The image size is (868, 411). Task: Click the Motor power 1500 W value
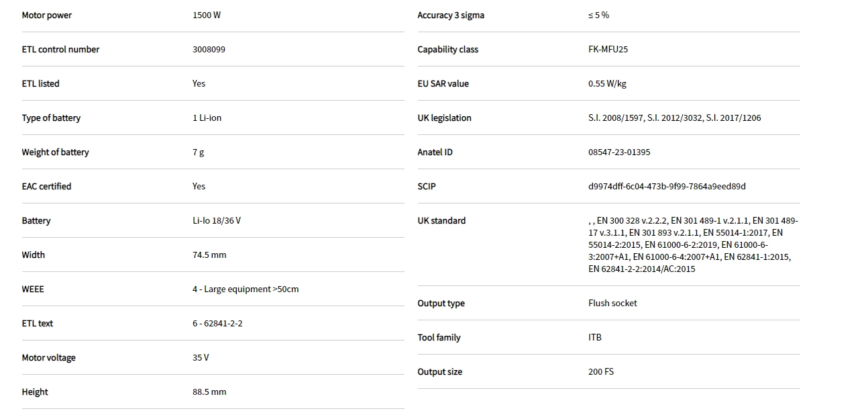point(207,15)
